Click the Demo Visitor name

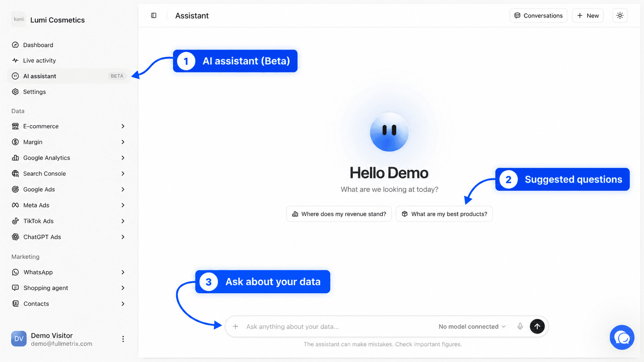pyautogui.click(x=52, y=335)
